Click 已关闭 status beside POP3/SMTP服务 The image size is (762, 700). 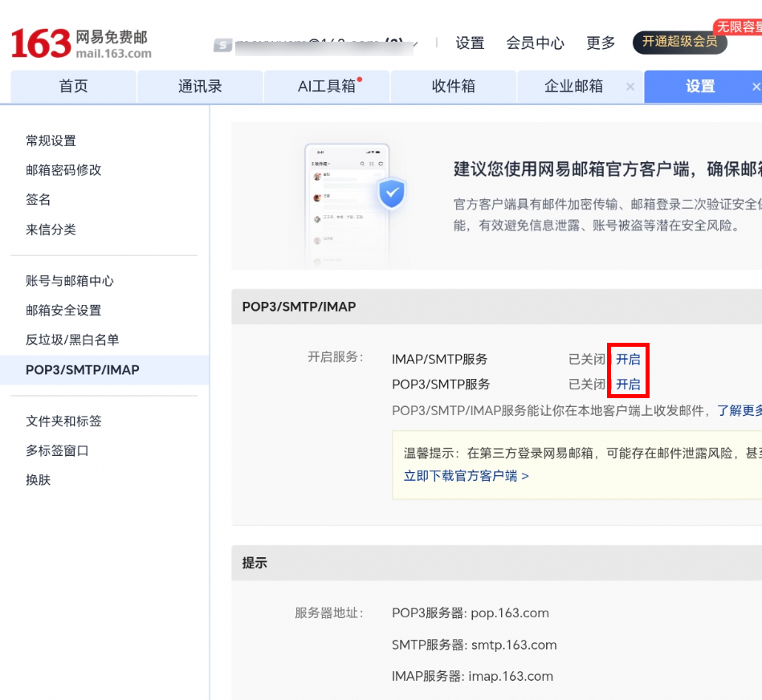pyautogui.click(x=587, y=385)
